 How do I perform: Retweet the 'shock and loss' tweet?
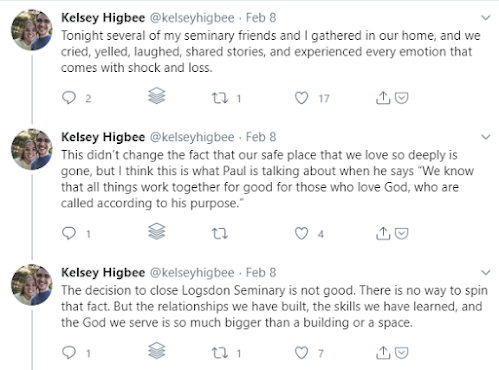tap(220, 98)
